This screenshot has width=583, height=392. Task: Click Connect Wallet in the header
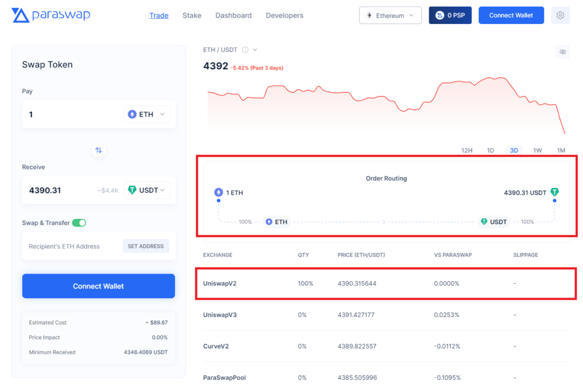(511, 15)
